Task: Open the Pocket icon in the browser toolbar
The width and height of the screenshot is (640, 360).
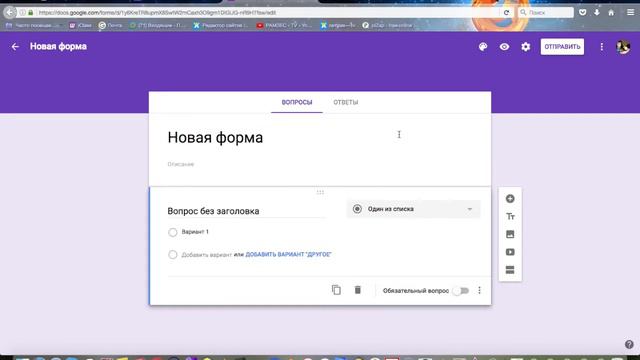Action: click(x=582, y=13)
